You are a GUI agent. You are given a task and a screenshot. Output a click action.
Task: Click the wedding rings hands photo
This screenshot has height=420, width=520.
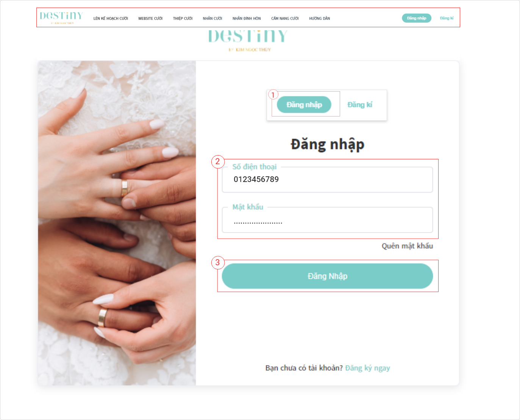pyautogui.click(x=117, y=223)
